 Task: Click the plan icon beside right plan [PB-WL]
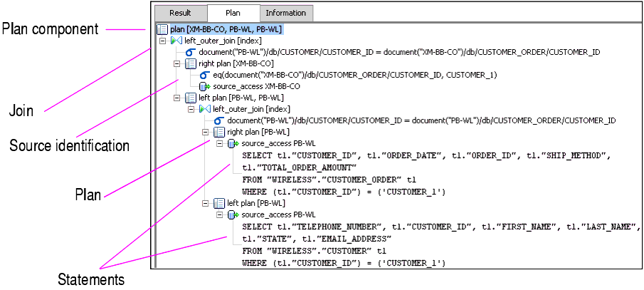(x=219, y=132)
